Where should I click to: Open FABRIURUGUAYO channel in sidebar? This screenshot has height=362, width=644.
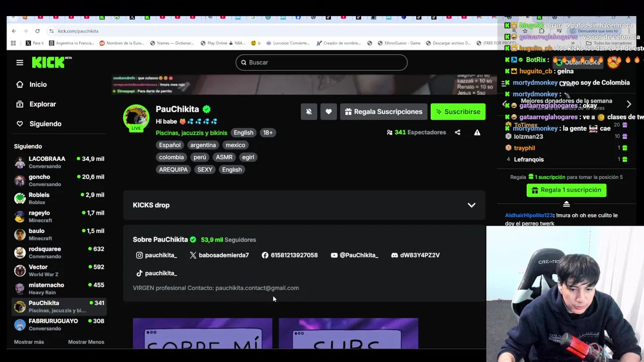click(x=59, y=325)
